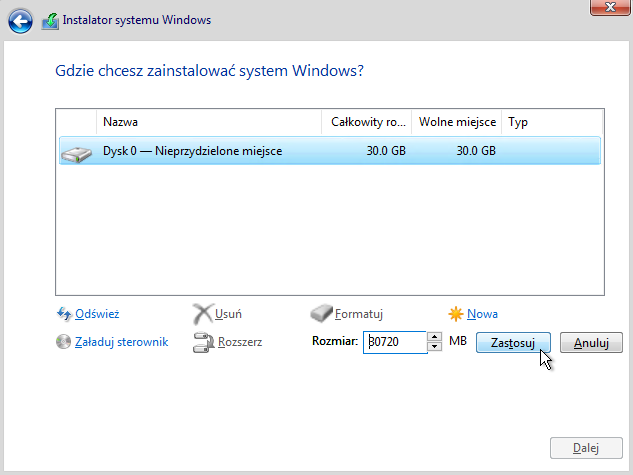
Task: Open Załaduj sterownik link
Action: pyautogui.click(x=122, y=342)
